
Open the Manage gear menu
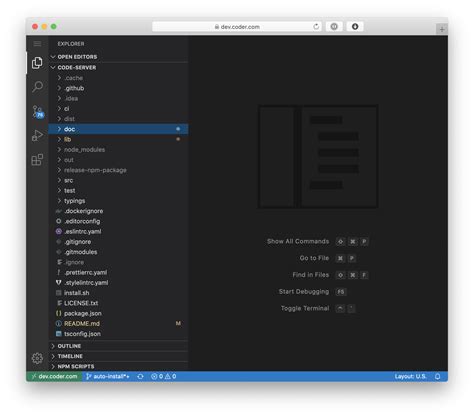[37, 358]
